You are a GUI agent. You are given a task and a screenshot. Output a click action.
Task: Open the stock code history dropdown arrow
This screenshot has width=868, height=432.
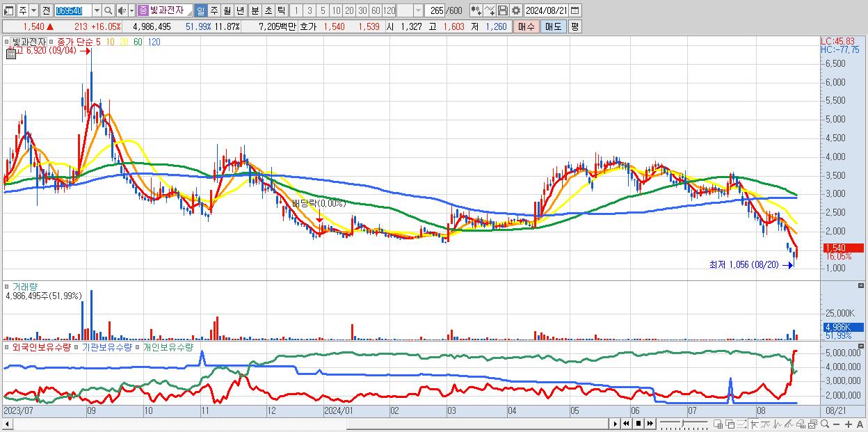point(97,10)
